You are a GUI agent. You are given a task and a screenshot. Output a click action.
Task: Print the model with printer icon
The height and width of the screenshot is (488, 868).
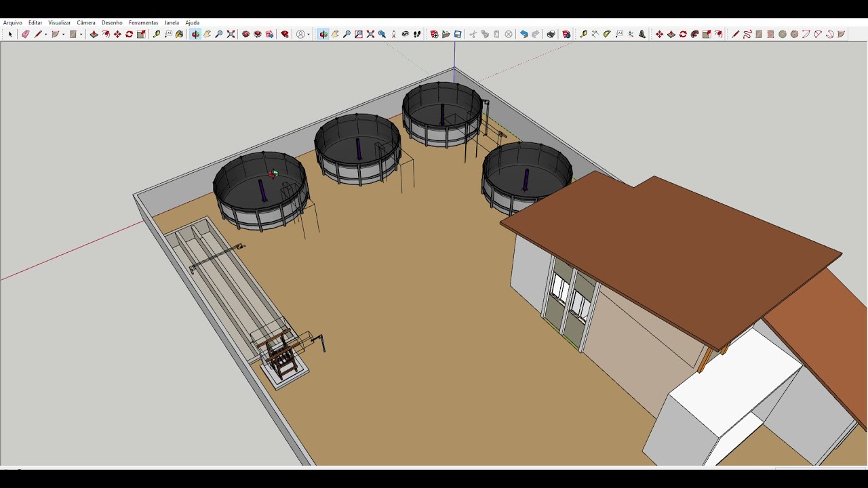(x=551, y=34)
